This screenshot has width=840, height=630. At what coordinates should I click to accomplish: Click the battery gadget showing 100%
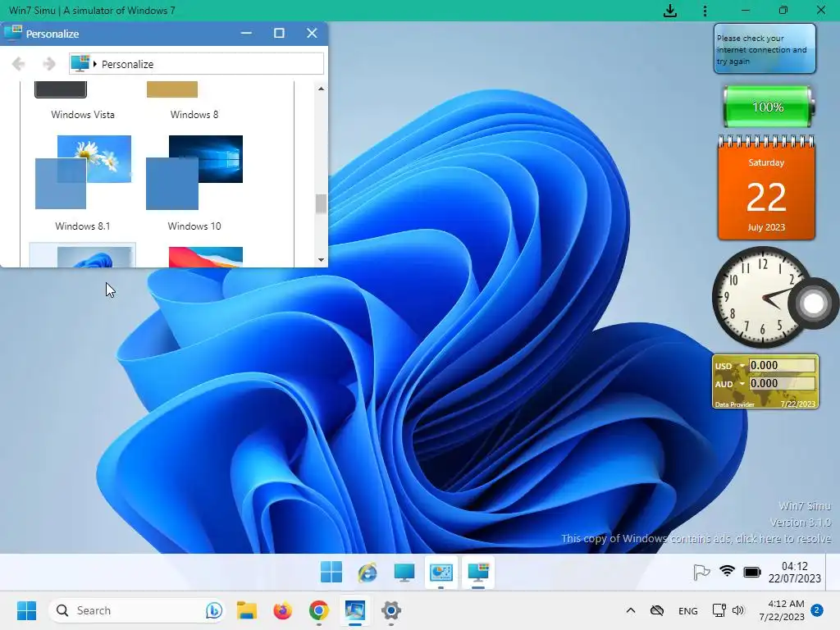(768, 107)
